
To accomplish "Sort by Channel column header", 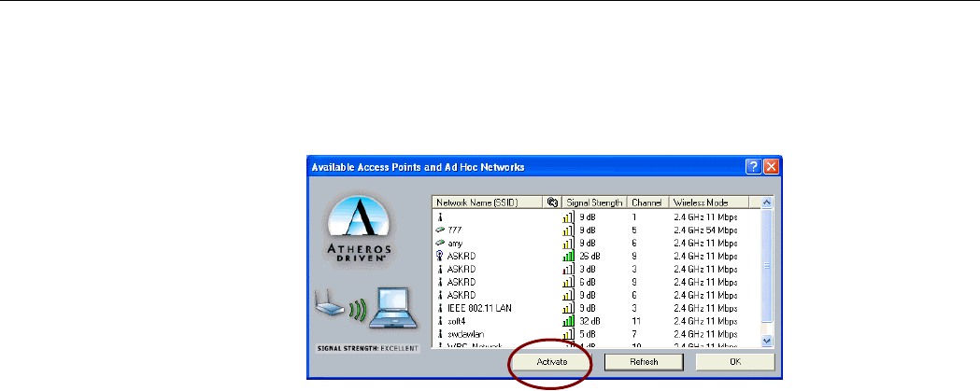I will pos(647,202).
